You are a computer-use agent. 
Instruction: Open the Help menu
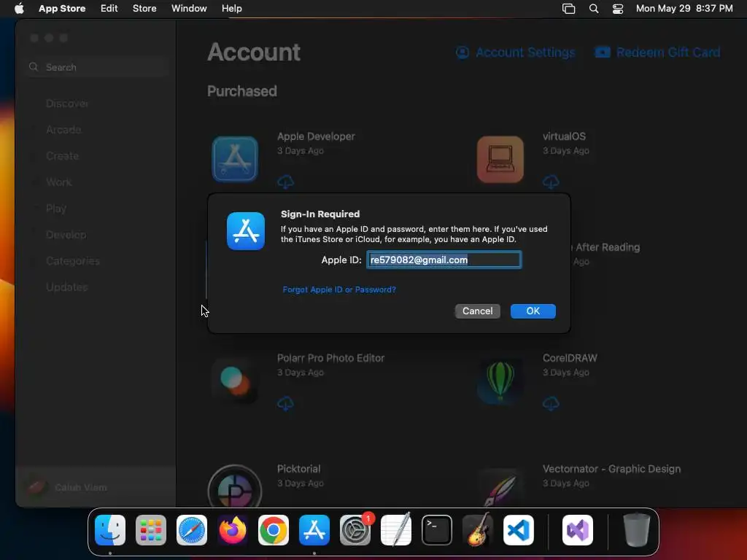pos(231,9)
